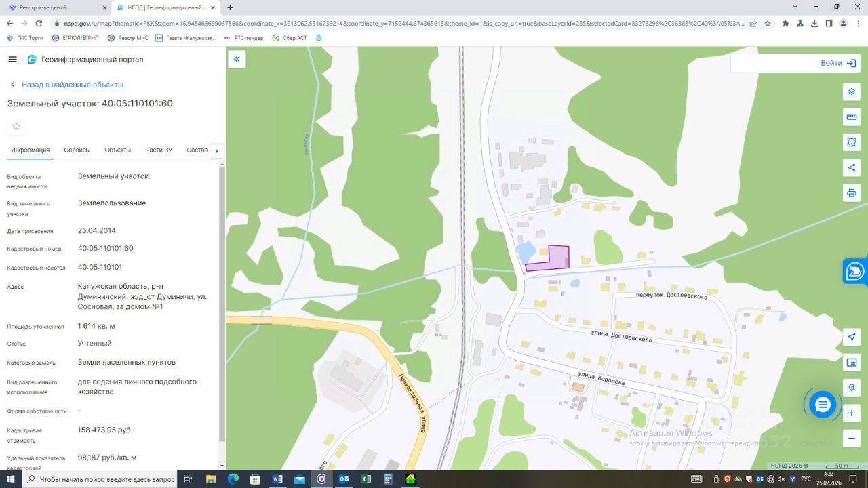Switch to the Реестр извещений browser tab
Viewport: 868px width, 488px height.
pos(57,7)
